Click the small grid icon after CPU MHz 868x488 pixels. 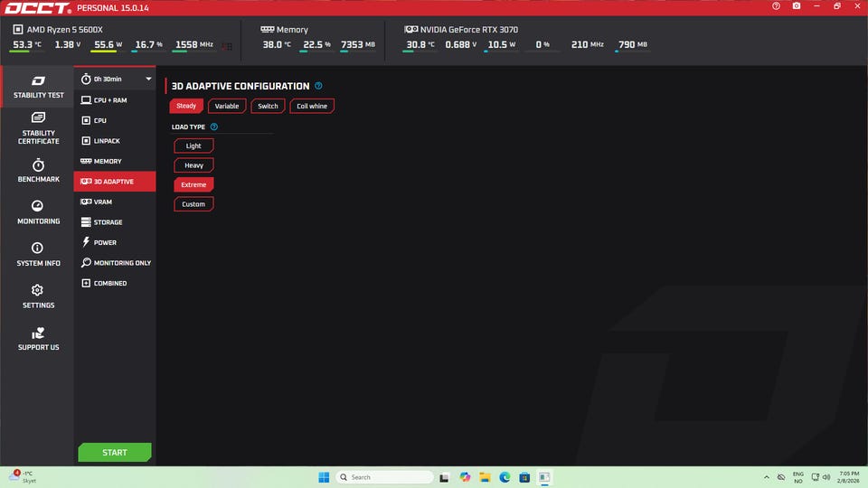[x=227, y=46]
